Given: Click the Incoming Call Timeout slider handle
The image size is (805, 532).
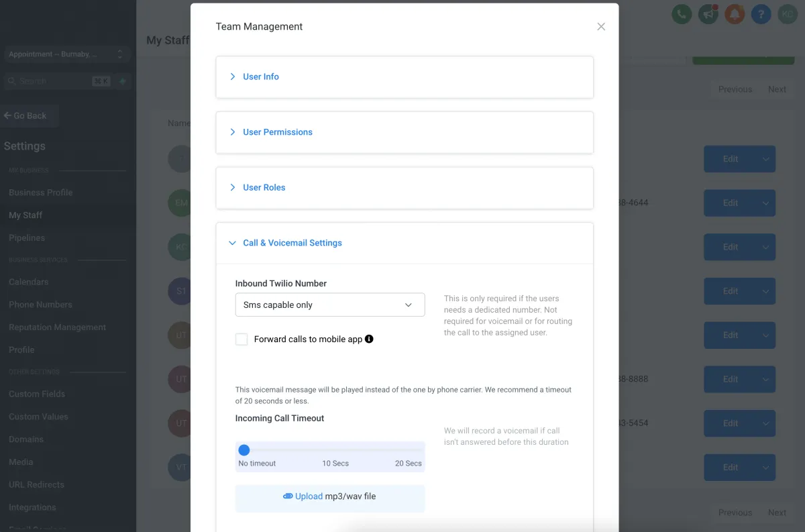Looking at the screenshot, I should click(244, 450).
